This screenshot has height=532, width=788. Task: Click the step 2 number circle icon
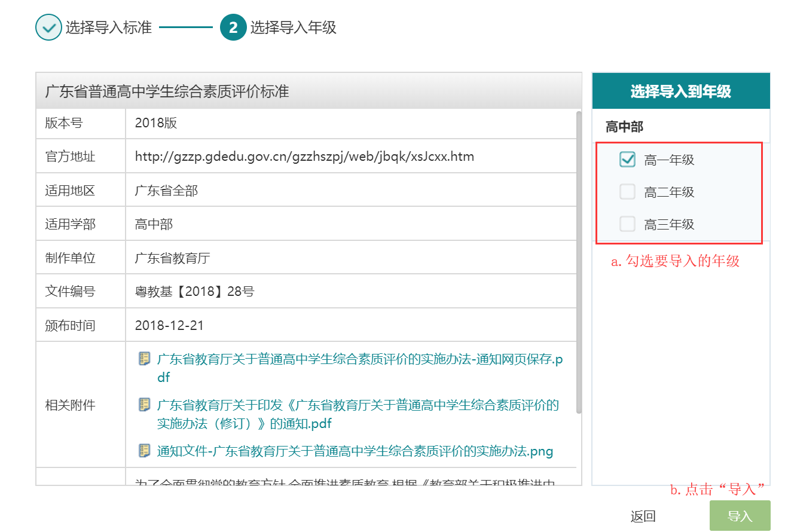233,27
